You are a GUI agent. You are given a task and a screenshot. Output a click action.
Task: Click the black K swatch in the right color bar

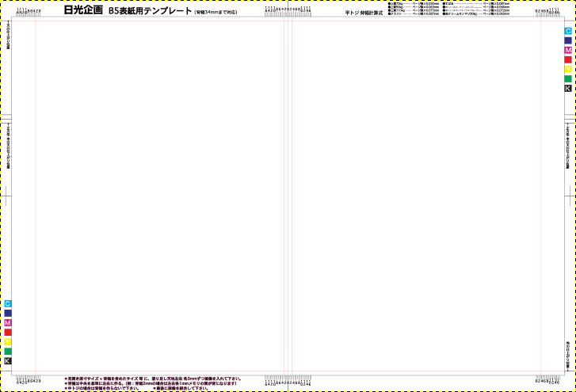(568, 88)
